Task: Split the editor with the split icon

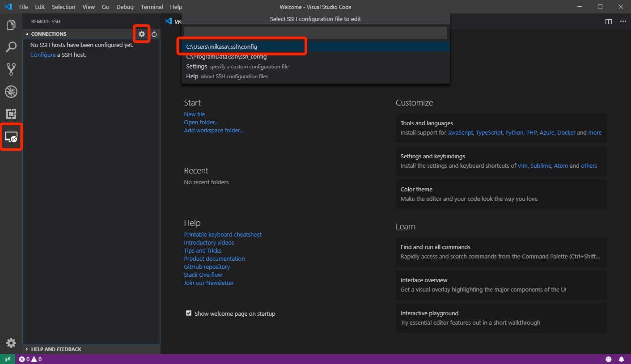Action: point(608,21)
